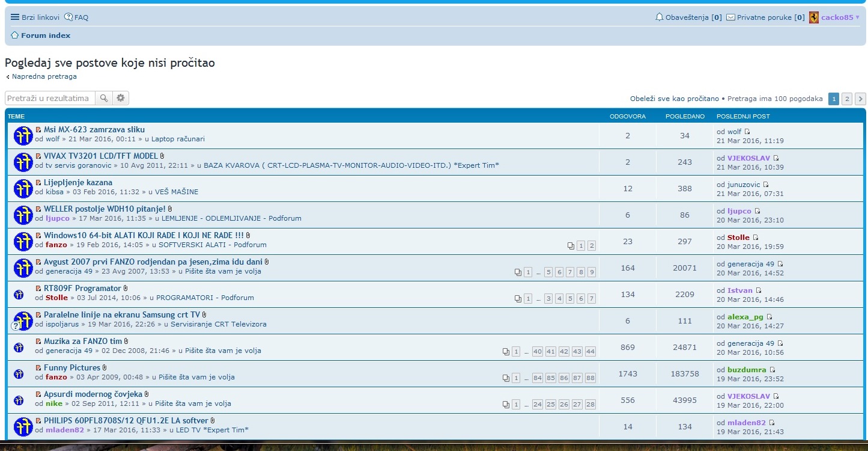The width and height of the screenshot is (868, 451).
Task: Click cacko85 user avatar image
Action: [x=814, y=17]
